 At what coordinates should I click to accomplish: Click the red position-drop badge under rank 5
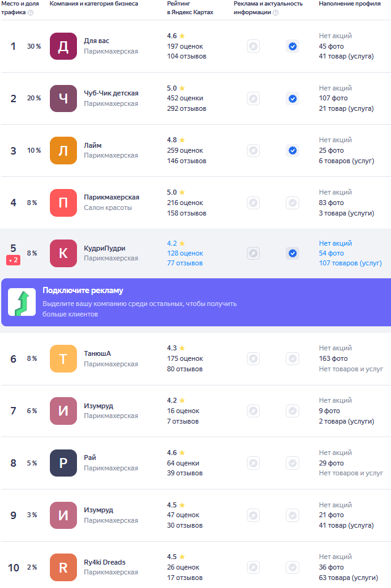click(x=13, y=260)
